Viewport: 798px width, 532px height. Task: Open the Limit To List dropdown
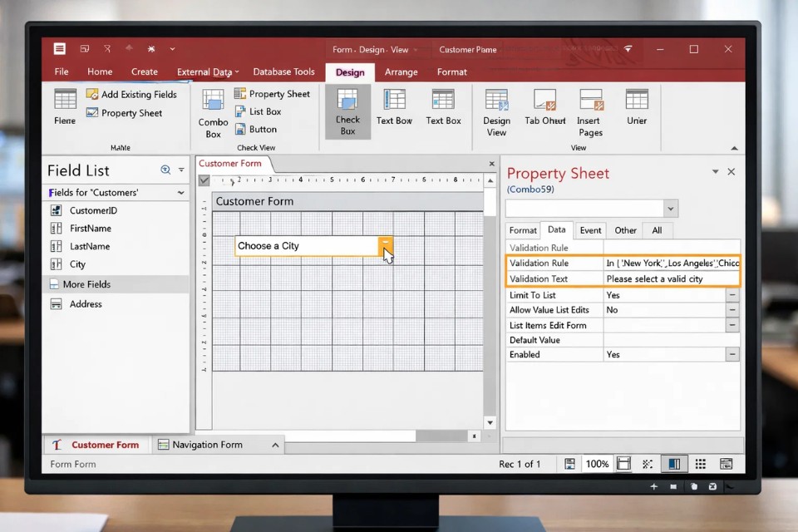(x=732, y=295)
